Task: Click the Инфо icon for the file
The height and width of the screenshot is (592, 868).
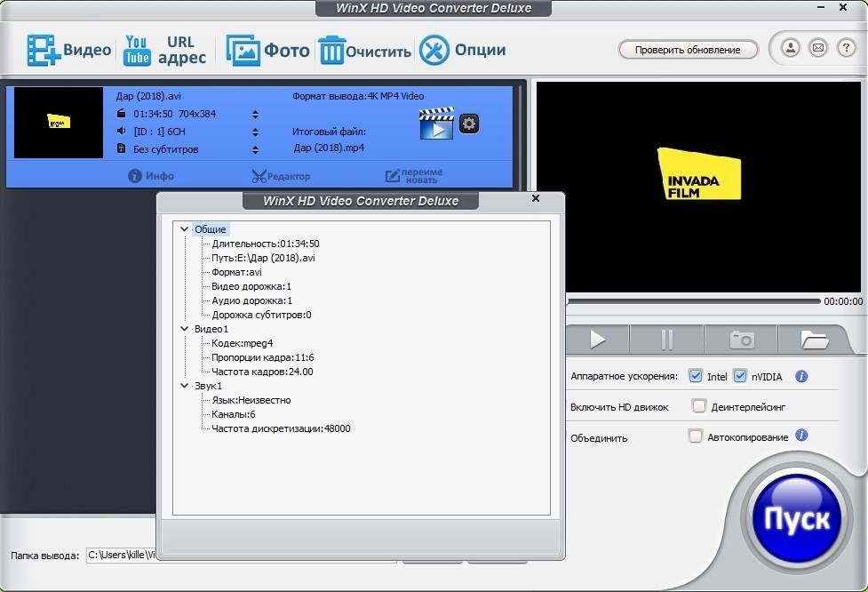Action: (134, 175)
